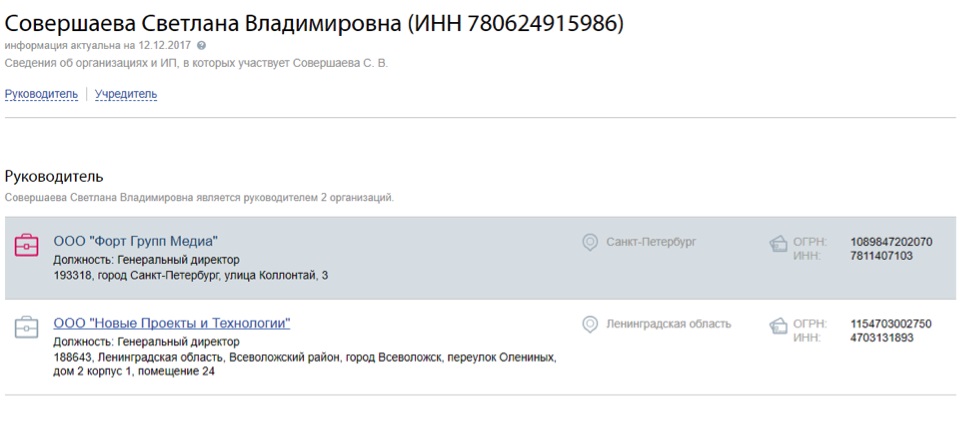The image size is (975, 426).
Task: Click the gray briefcase icon for Новые Проекты и Технологии
Action: coord(27,326)
